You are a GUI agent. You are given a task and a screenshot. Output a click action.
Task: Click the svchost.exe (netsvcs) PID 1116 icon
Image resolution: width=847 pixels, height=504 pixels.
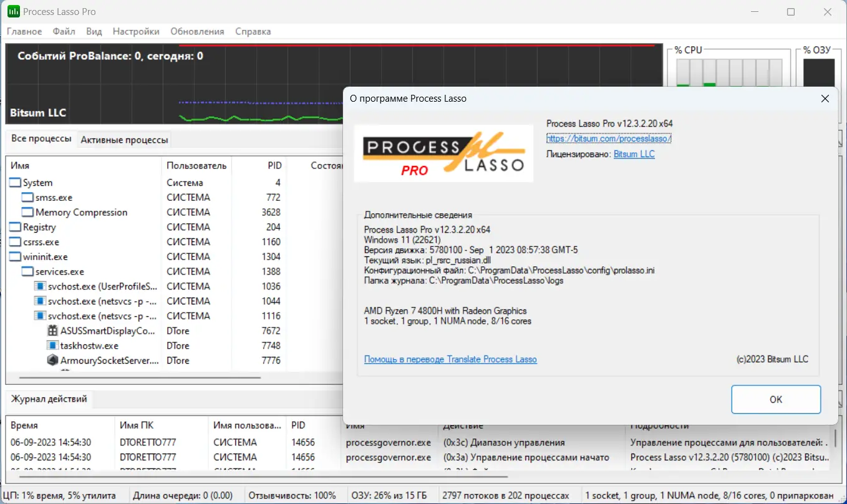click(x=41, y=316)
